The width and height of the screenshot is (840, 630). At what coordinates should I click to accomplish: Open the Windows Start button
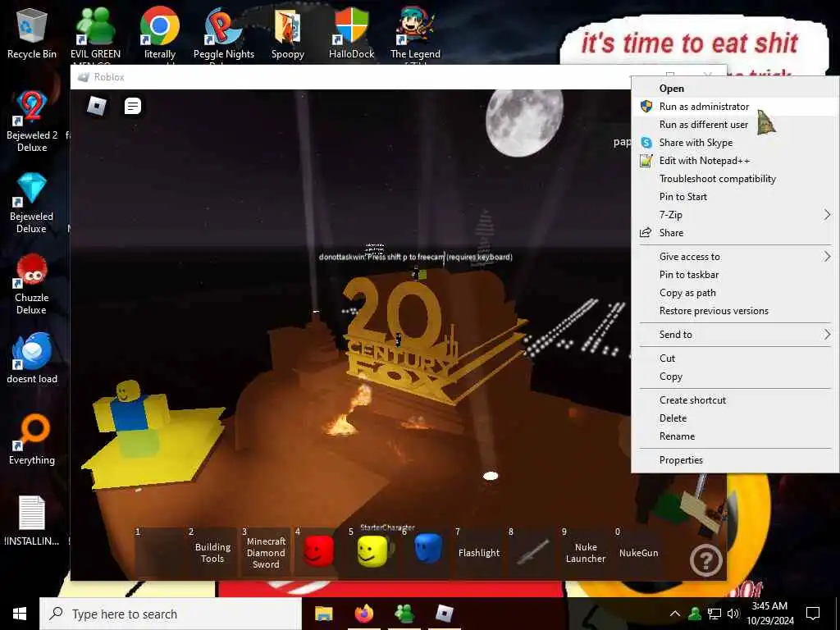click(20, 614)
